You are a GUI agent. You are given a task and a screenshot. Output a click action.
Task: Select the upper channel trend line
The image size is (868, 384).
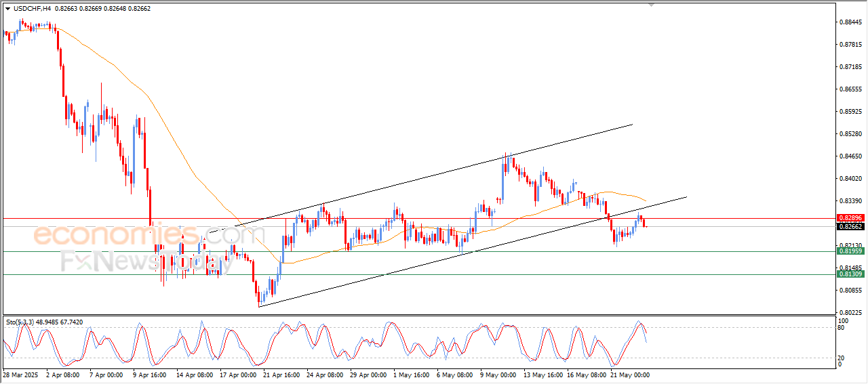pyautogui.click(x=434, y=175)
